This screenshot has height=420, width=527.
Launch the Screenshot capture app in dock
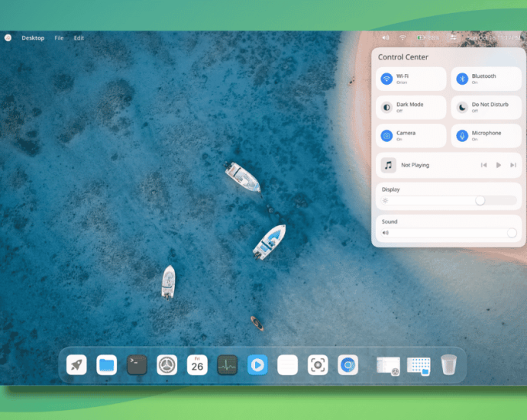318,364
